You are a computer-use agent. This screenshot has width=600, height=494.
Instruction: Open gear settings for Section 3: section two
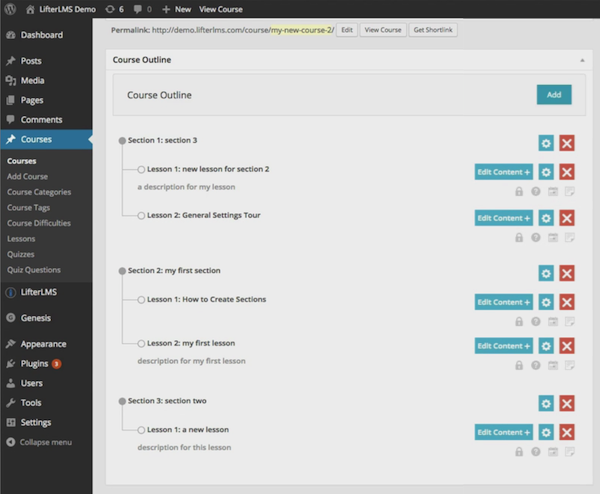coord(546,404)
